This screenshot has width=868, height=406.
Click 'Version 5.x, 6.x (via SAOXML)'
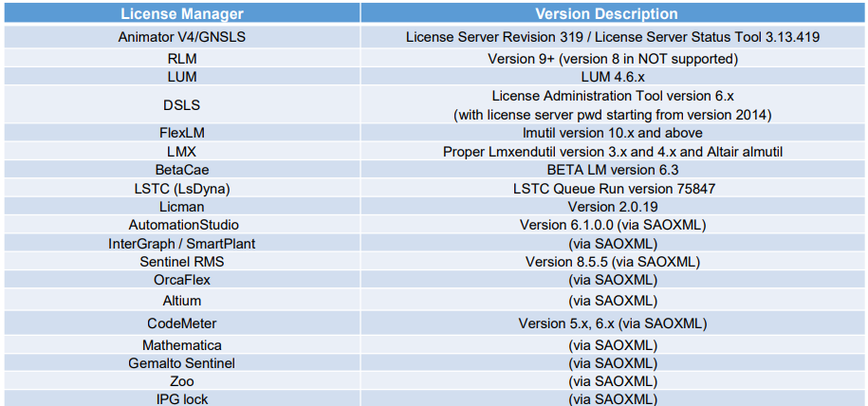[614, 323]
